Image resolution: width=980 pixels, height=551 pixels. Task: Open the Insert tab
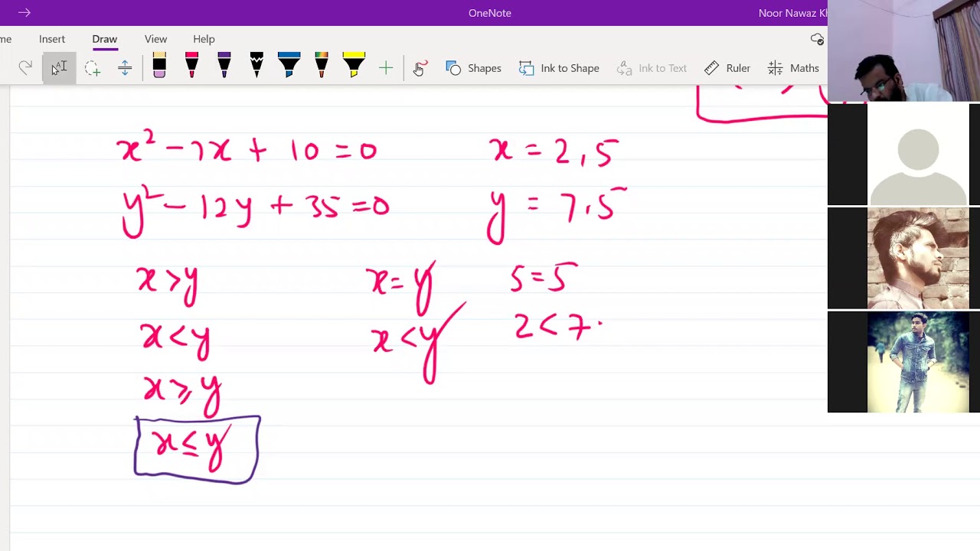pos(52,39)
